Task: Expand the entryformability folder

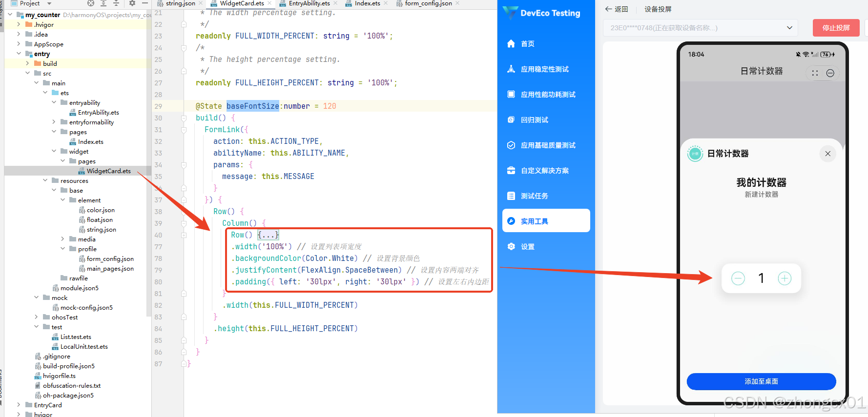Action: 54,122
